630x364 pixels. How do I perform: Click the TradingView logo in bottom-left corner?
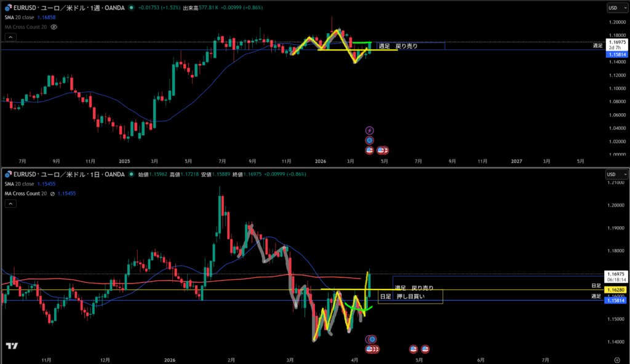12,346
